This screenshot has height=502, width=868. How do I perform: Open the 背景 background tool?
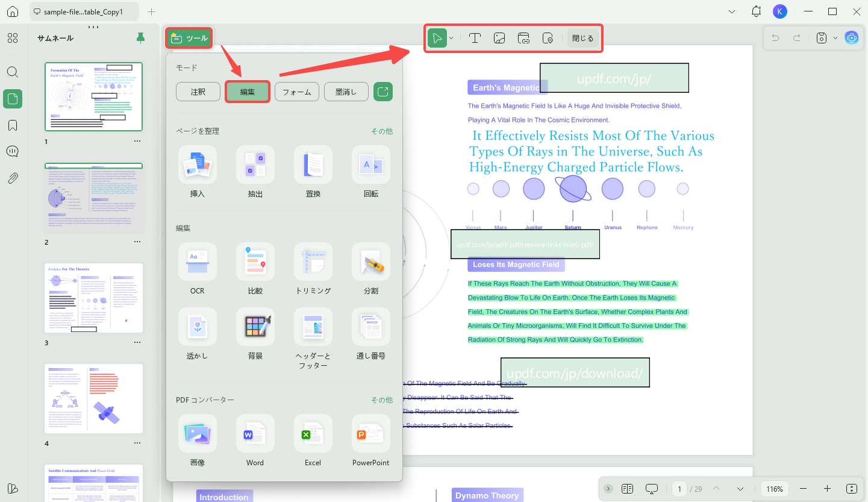click(255, 334)
